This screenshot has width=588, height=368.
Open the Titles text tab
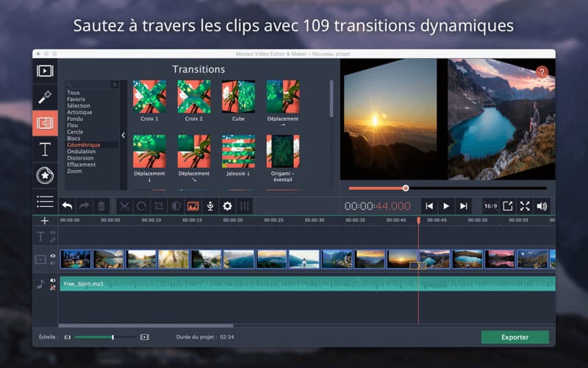point(45,149)
